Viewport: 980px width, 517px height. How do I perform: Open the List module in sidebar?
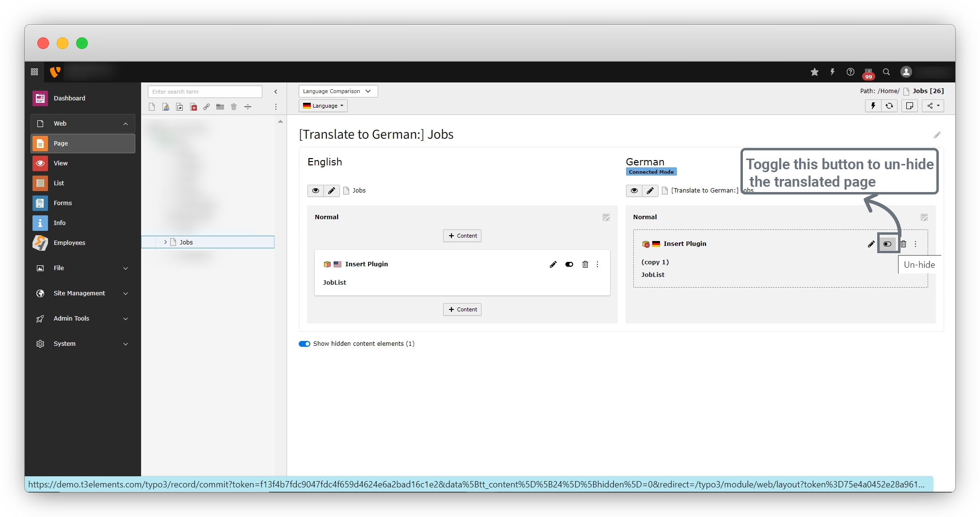(59, 183)
